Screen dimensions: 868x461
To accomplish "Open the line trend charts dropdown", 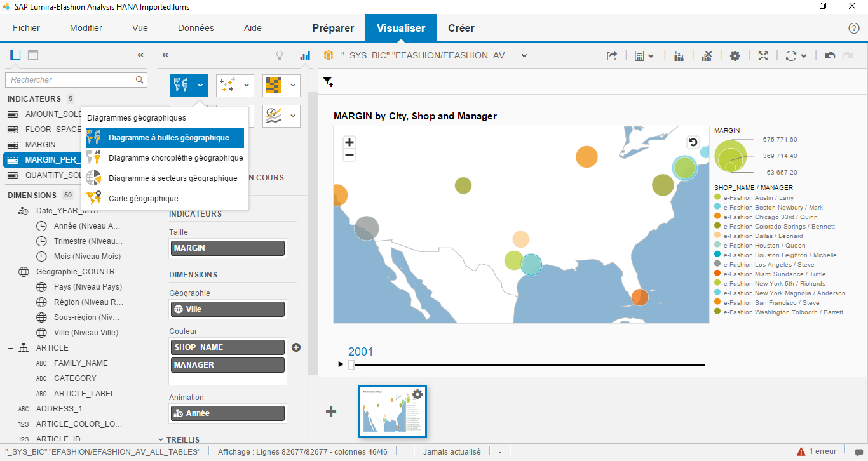I will point(281,116).
